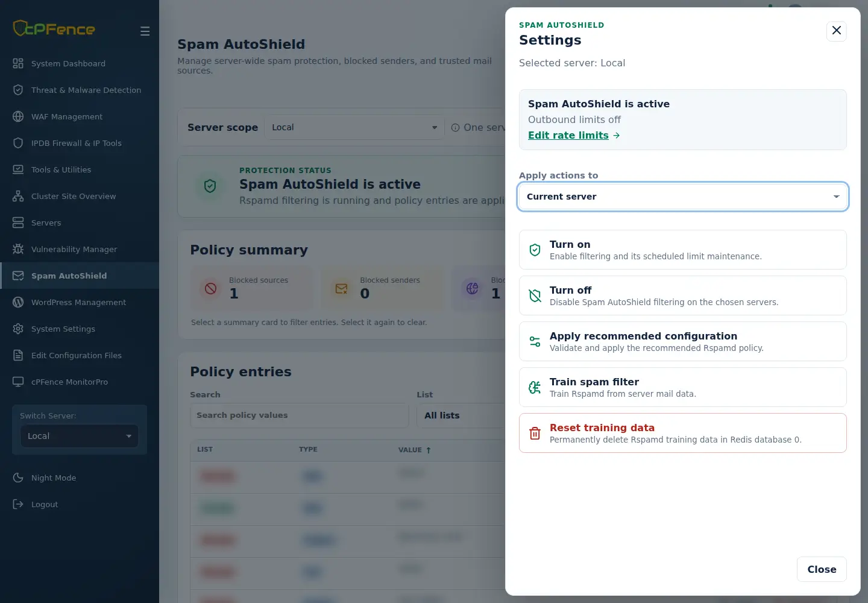Apply recommended configuration
The width and height of the screenshot is (868, 603).
coord(683,341)
